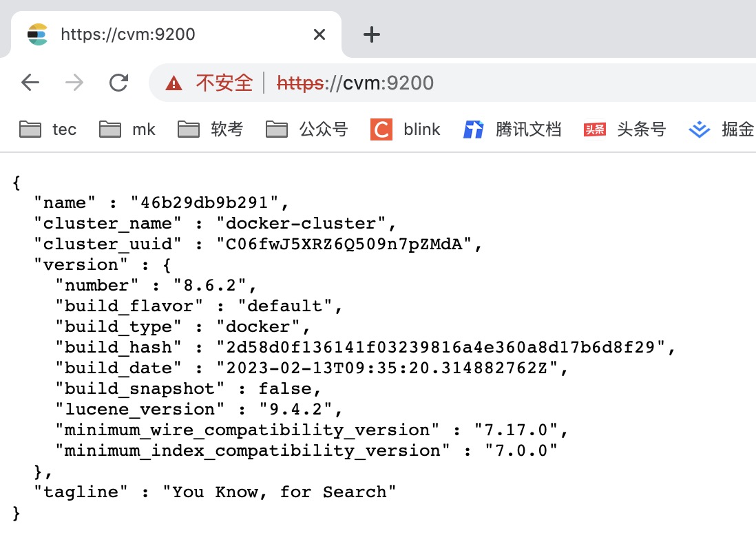
Task: Close the https://cvm:9200 tab
Action: [319, 34]
